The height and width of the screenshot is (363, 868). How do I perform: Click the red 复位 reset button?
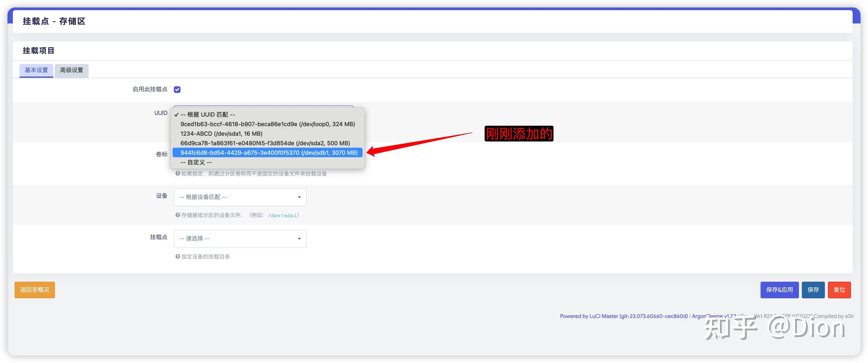click(839, 290)
